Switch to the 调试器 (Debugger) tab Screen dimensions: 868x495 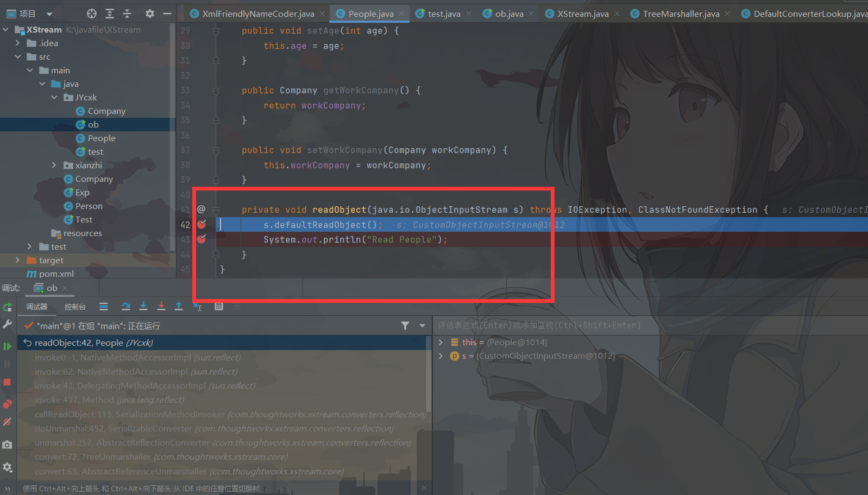[x=36, y=307]
